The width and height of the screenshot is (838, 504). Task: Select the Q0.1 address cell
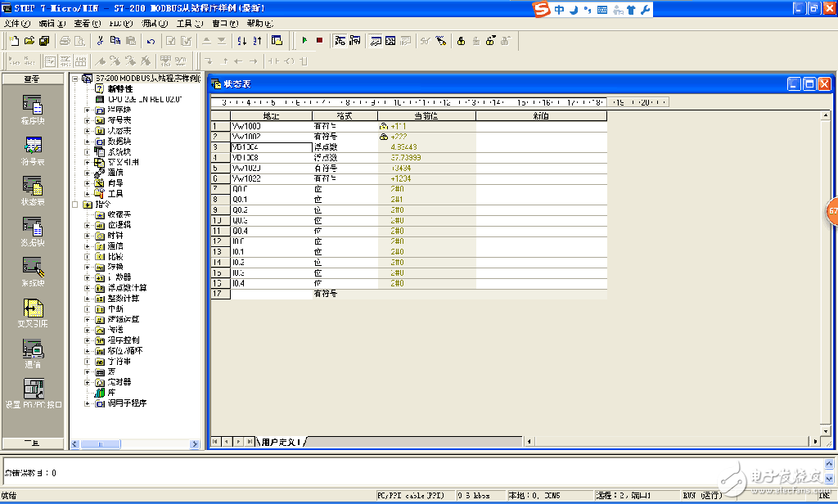point(271,200)
